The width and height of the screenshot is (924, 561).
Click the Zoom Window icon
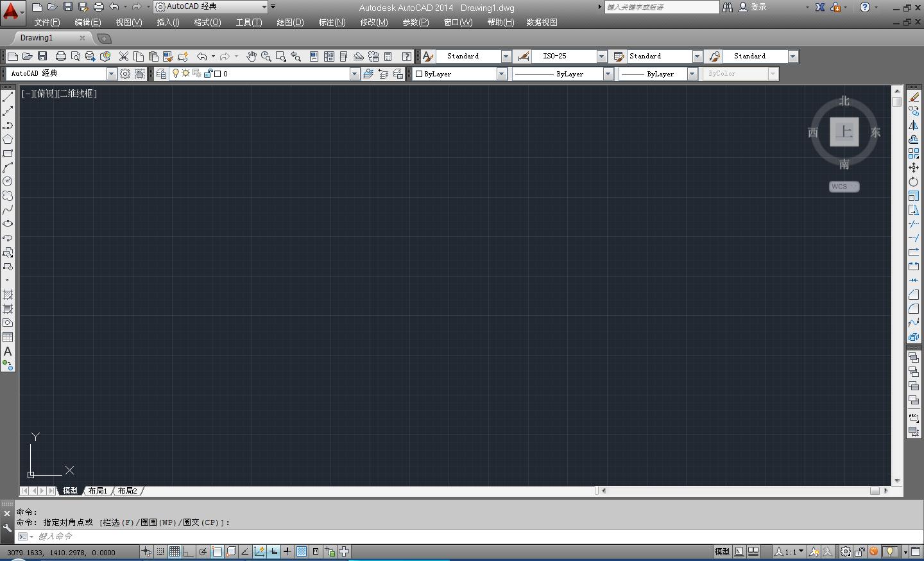click(x=280, y=56)
